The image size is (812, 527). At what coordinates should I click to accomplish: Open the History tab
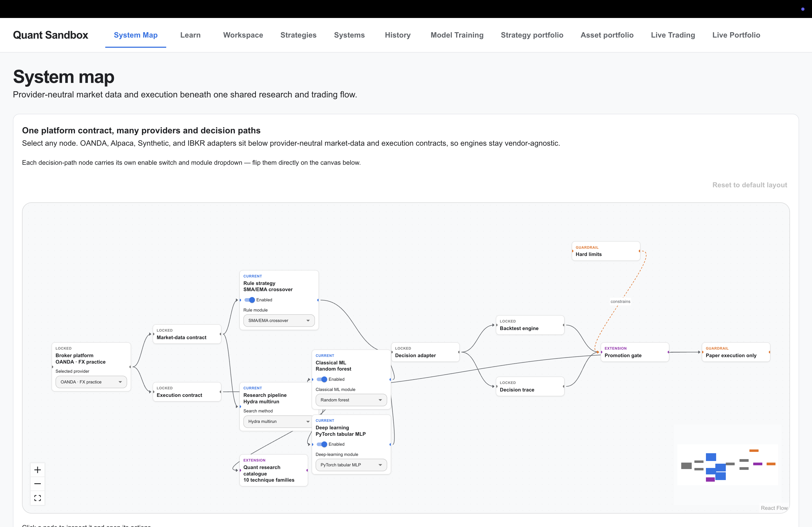(x=397, y=35)
